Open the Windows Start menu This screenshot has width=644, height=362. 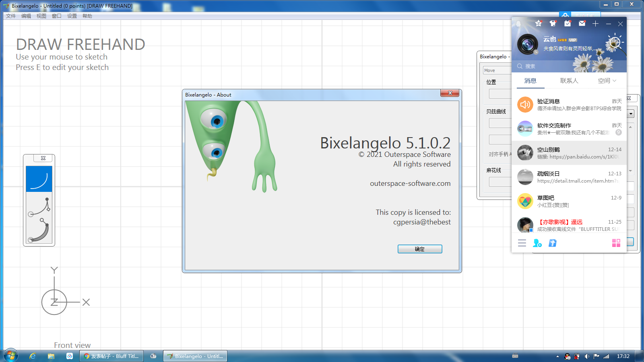(x=10, y=356)
